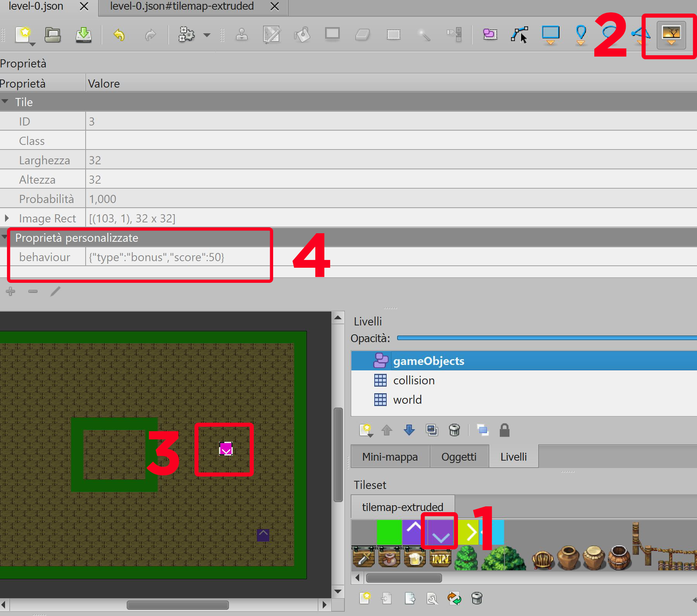Select the gameObjects layer
The width and height of the screenshot is (697, 616).
pyautogui.click(x=524, y=361)
